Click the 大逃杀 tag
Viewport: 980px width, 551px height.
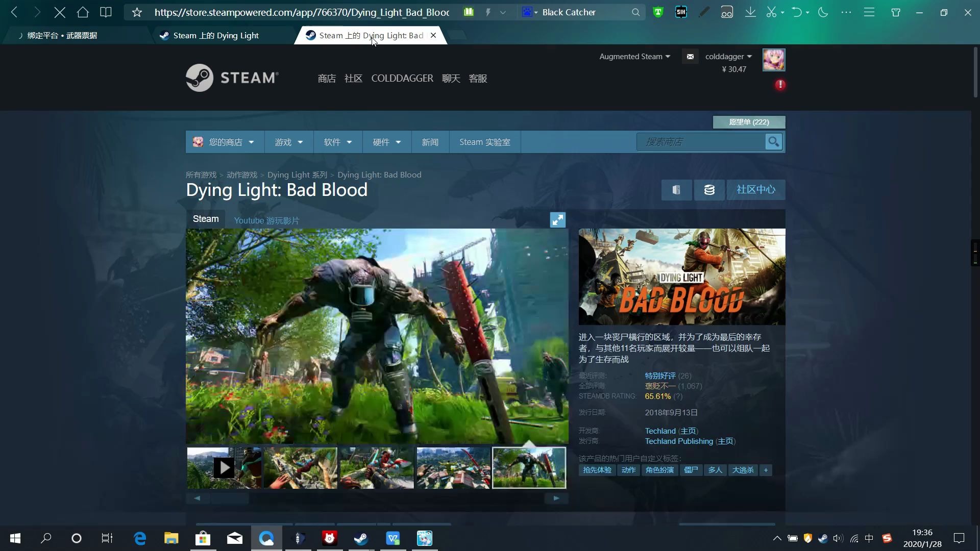[x=743, y=470]
